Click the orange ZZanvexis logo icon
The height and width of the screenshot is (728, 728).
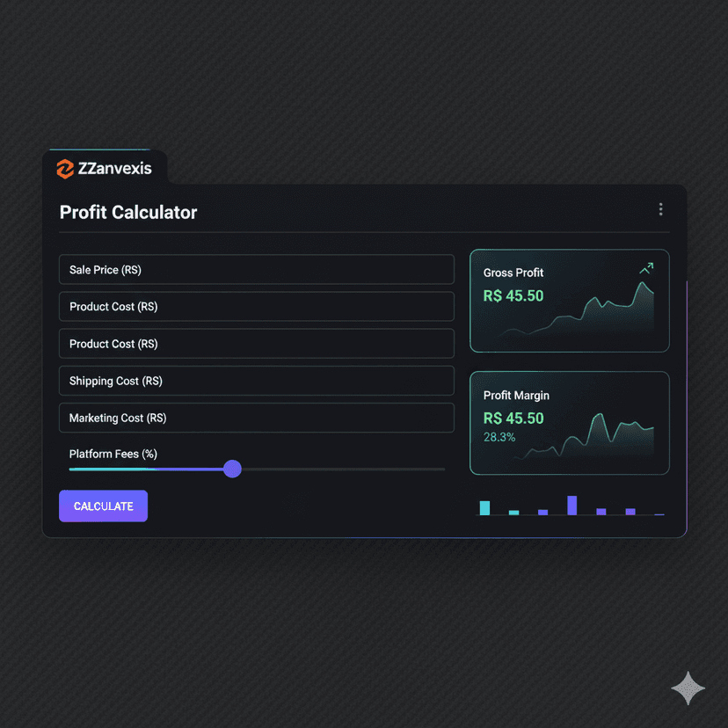[64, 169]
